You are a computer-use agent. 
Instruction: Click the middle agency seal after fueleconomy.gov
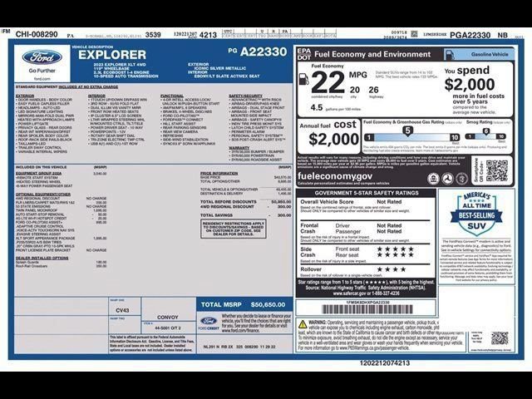(447, 179)
